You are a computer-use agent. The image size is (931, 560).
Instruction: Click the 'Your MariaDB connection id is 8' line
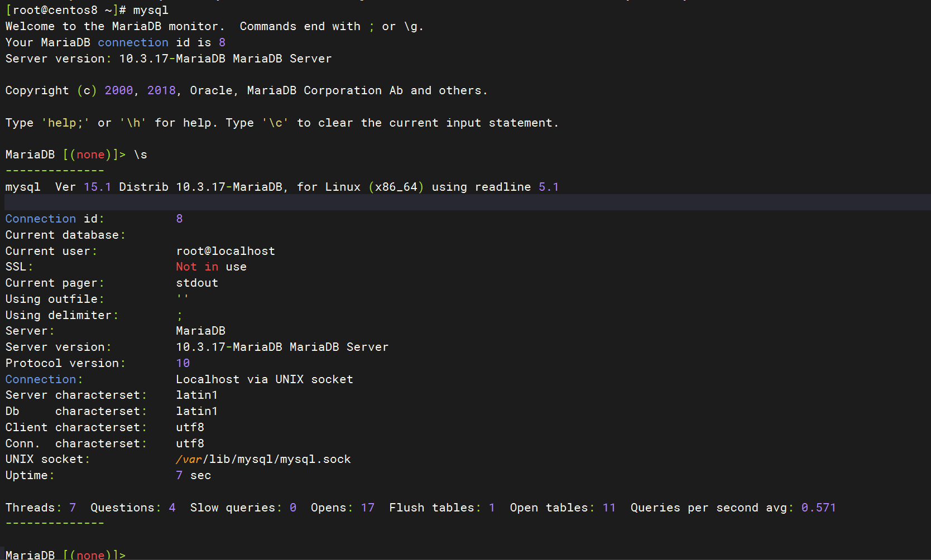[x=116, y=42]
